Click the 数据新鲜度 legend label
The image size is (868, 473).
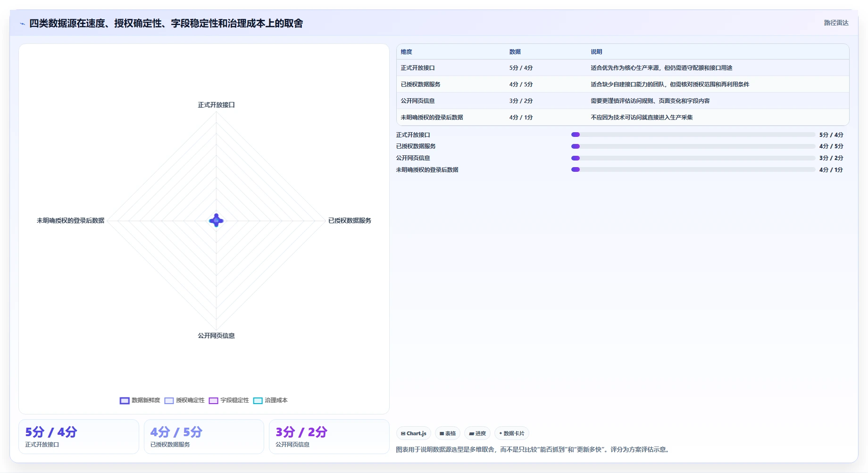146,400
